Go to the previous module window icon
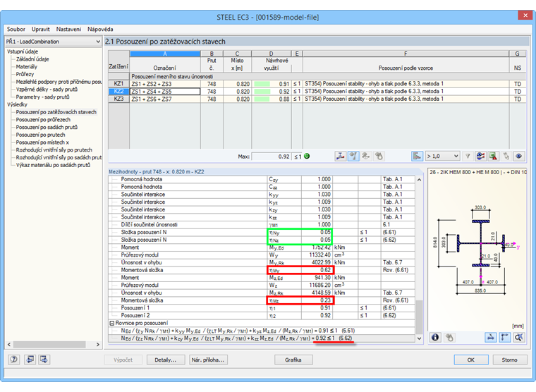The width and height of the screenshot is (536, 392). (30, 360)
